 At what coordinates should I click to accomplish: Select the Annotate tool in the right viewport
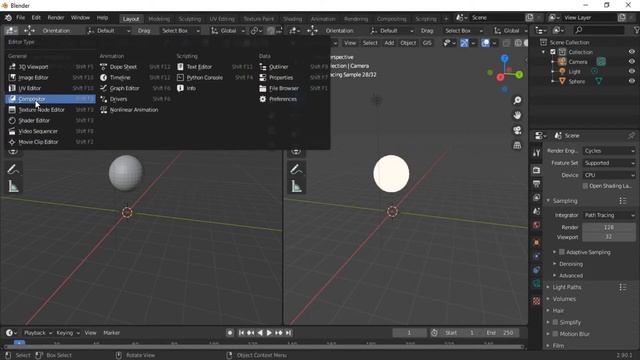pyautogui.click(x=296, y=169)
